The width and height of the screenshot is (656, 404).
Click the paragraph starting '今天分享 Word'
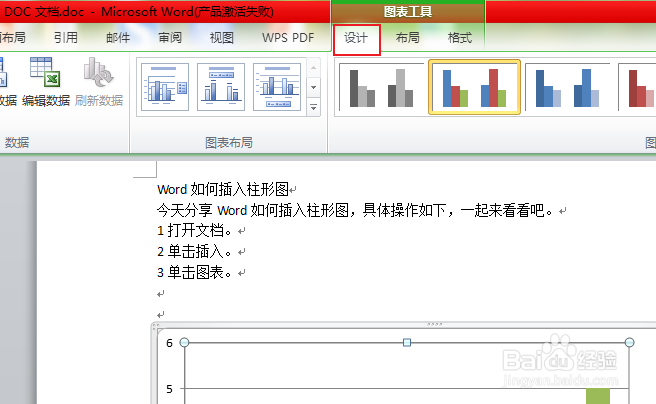356,210
